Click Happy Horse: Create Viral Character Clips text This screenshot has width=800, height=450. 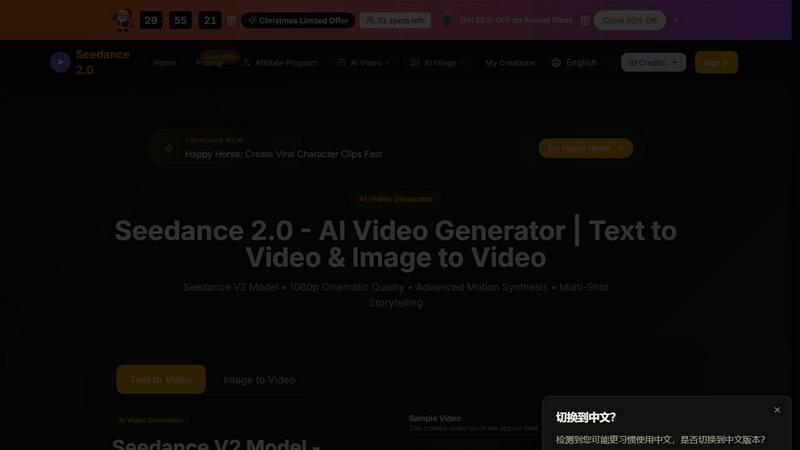point(283,154)
